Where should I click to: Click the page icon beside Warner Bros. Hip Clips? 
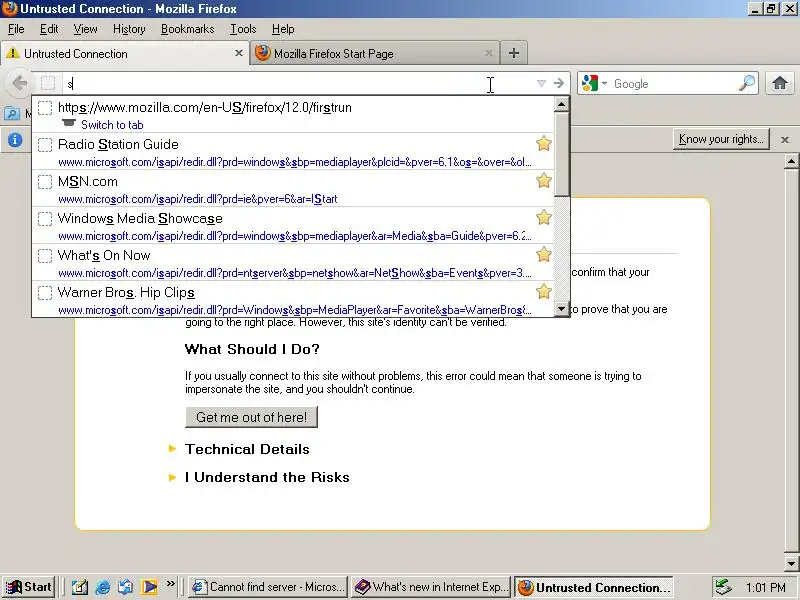[45, 293]
